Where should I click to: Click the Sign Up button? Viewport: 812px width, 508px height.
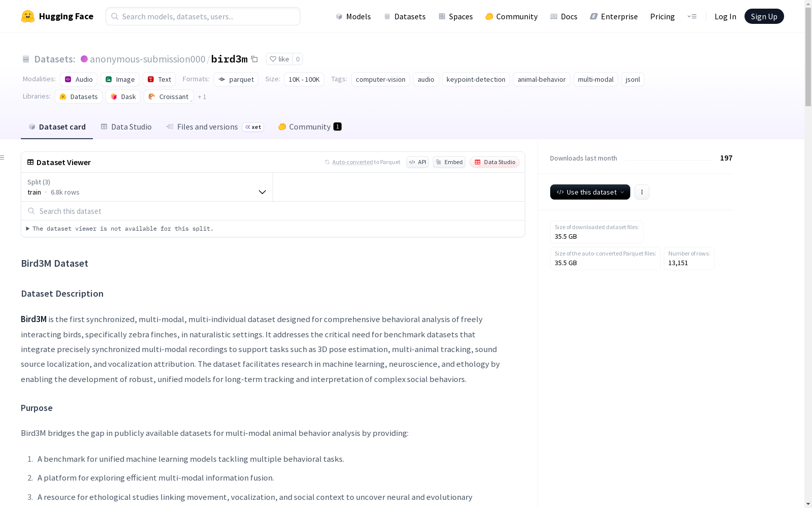[764, 16]
